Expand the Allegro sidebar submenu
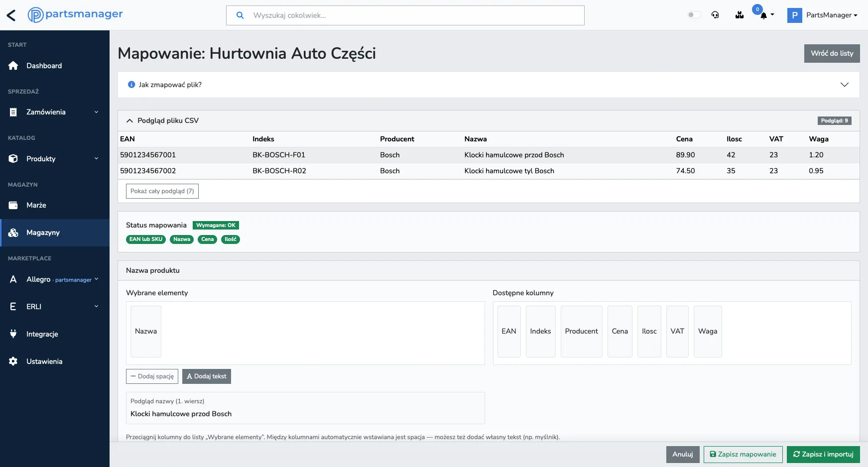The height and width of the screenshot is (467, 868). 97,279
